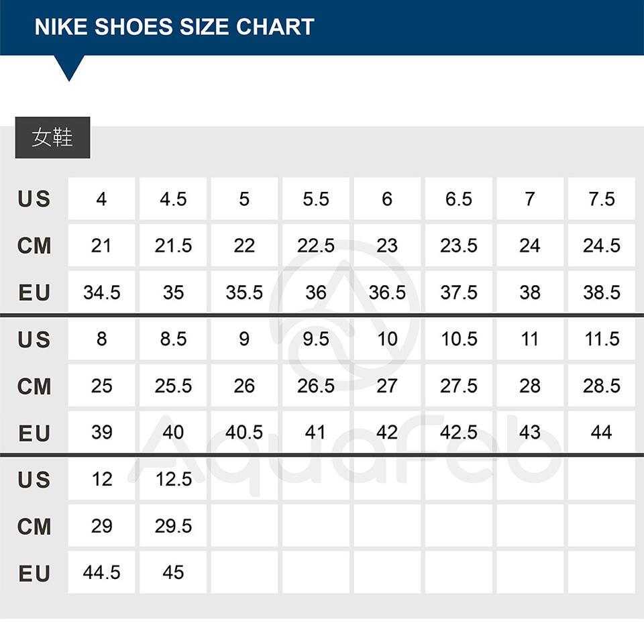The height and width of the screenshot is (644, 644).
Task: Click the CM 29 cell
Action: [101, 526]
